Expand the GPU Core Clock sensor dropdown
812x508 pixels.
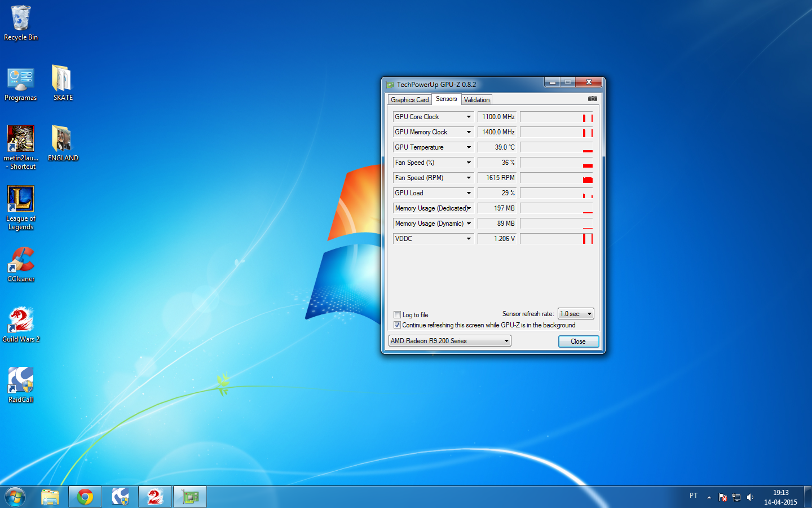tap(469, 117)
